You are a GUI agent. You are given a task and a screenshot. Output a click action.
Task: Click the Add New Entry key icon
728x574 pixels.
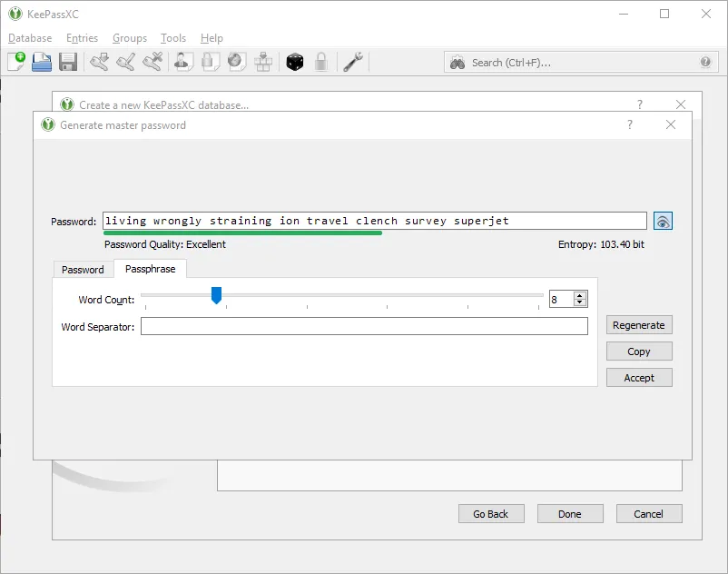pyautogui.click(x=99, y=62)
